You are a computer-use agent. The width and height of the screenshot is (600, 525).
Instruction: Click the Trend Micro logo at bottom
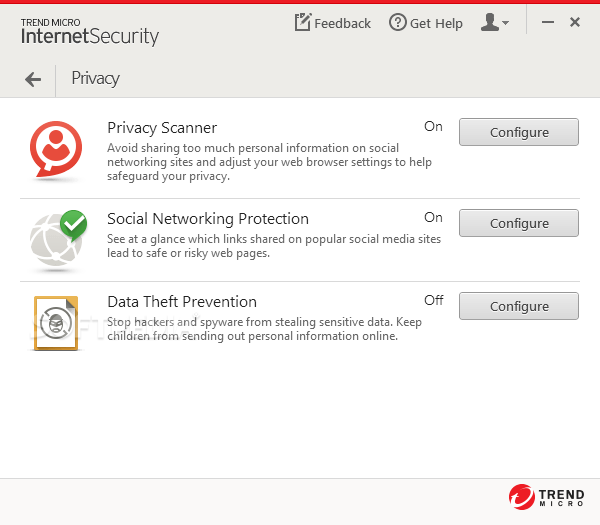(x=546, y=497)
